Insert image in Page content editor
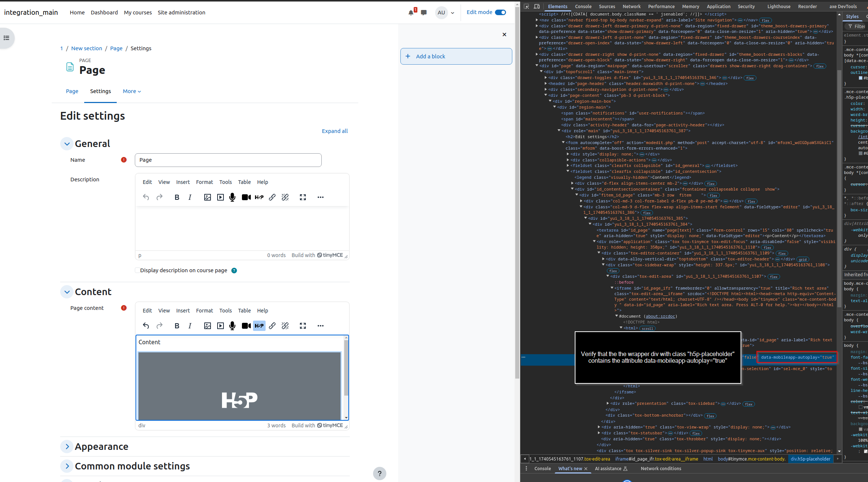868x482 pixels. (208, 326)
